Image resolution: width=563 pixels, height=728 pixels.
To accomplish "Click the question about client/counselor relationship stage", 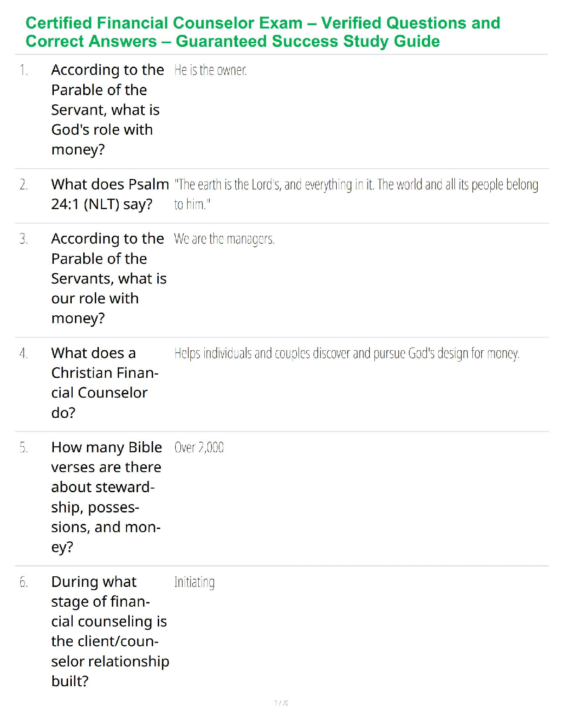I will click(x=110, y=631).
